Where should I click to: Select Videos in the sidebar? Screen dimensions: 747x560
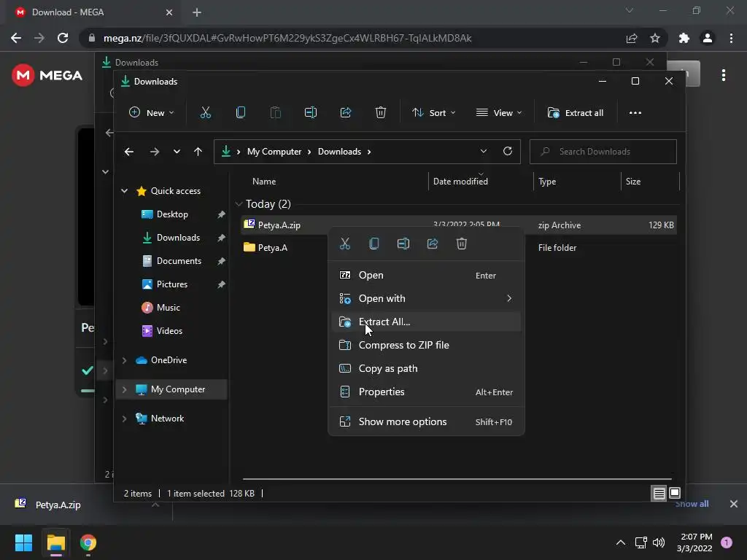click(169, 331)
